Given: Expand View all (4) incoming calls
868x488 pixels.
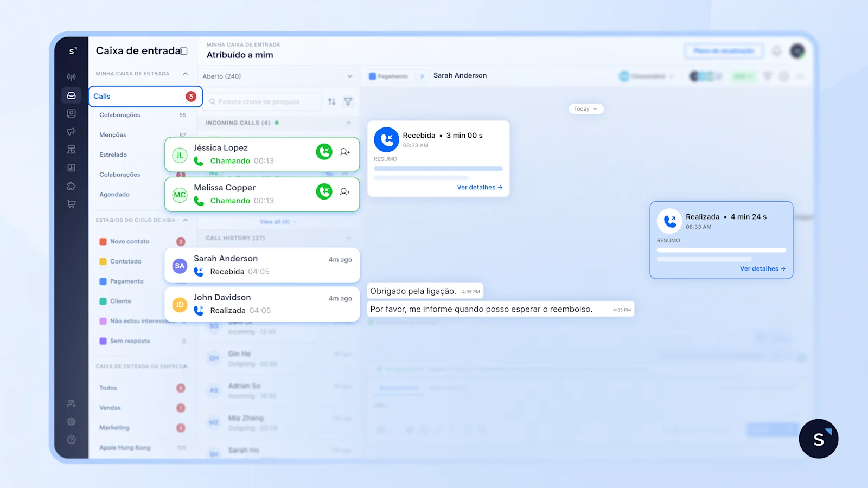Looking at the screenshot, I should 278,222.
